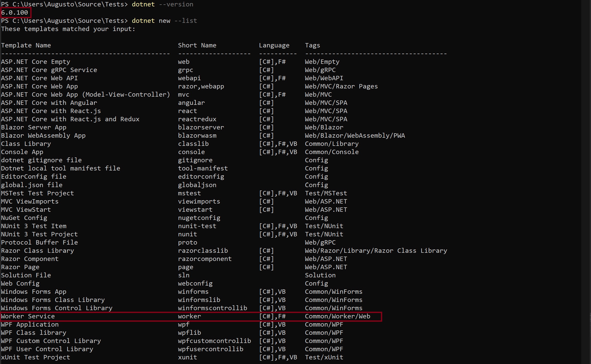Click 'Web/Razor/Library/Razor Class Library' tag text

[x=376, y=251]
